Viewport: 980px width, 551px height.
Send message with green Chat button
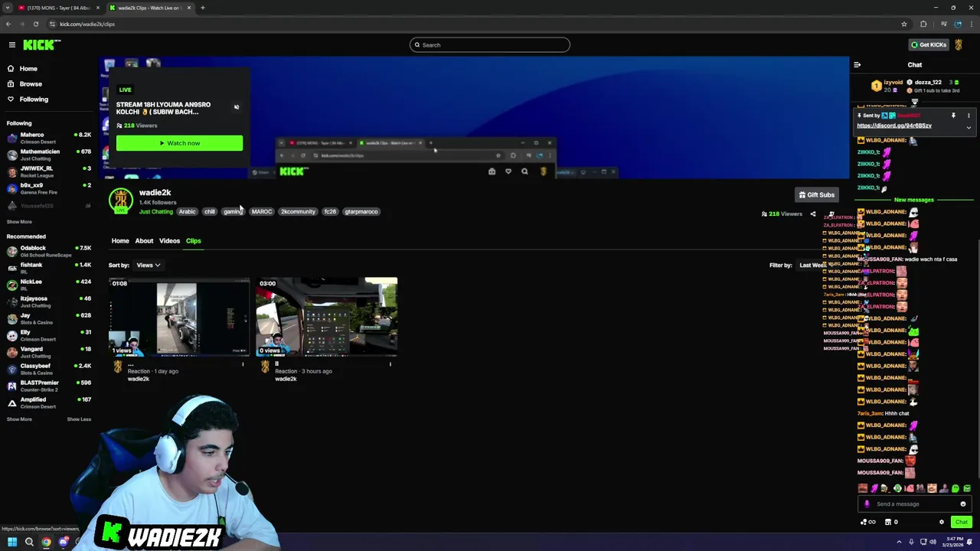click(962, 522)
